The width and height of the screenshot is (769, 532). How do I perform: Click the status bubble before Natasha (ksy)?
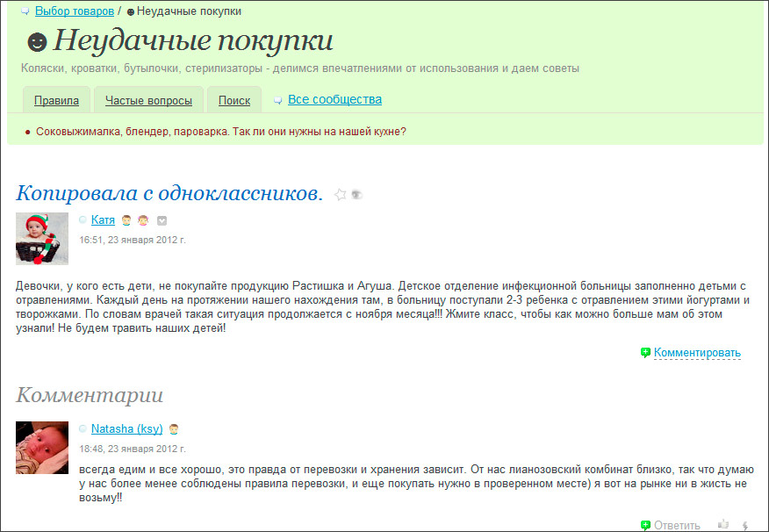[x=83, y=429]
